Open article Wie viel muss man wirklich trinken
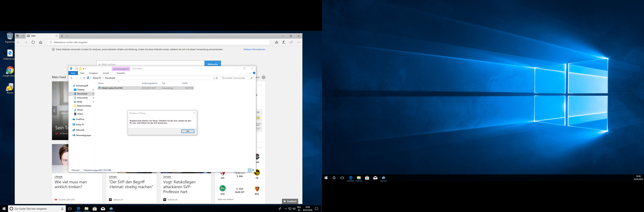Screen dimensions: 644x212 [x=71, y=185]
